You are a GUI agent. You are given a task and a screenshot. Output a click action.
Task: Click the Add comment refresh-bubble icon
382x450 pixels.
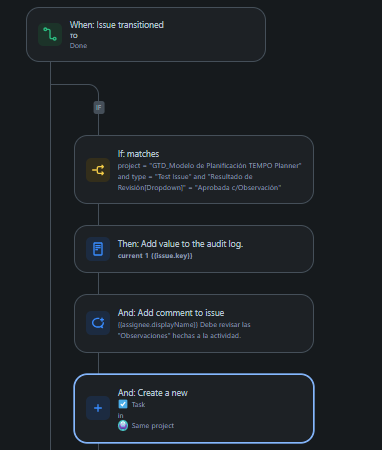point(98,323)
